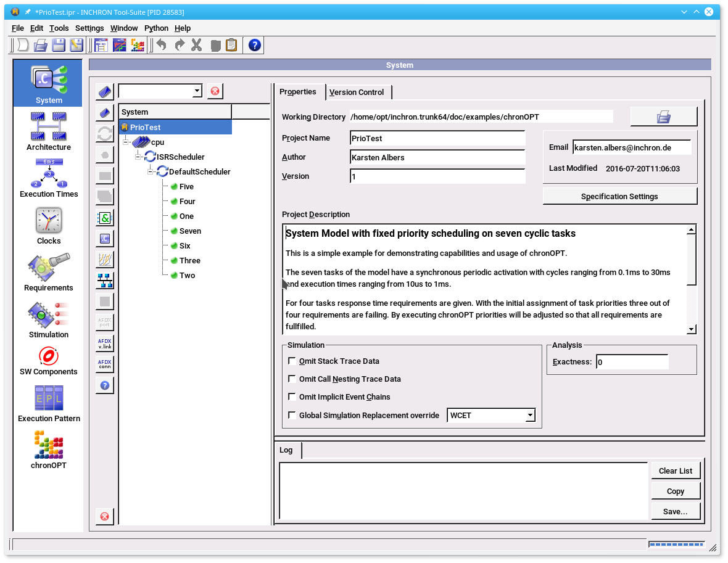Open the WCET dropdown

pyautogui.click(x=490, y=415)
